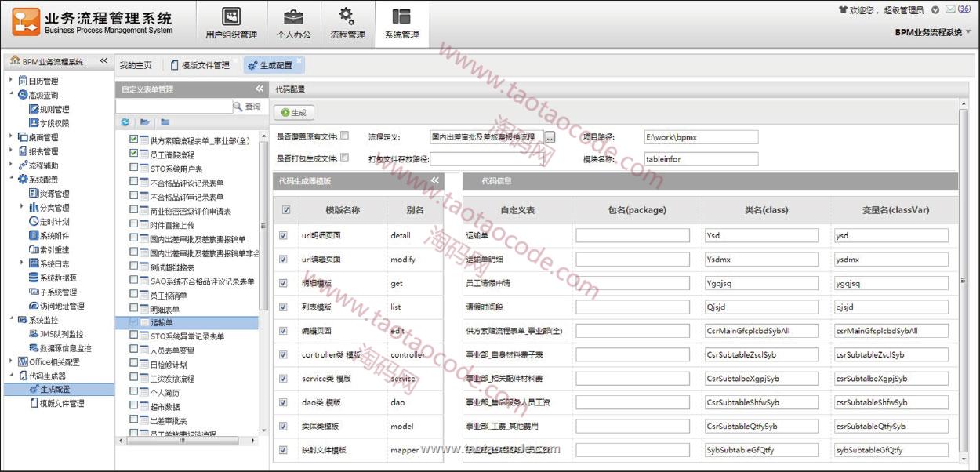Click the open-folder expand-all icon
The image size is (980, 472).
click(145, 122)
